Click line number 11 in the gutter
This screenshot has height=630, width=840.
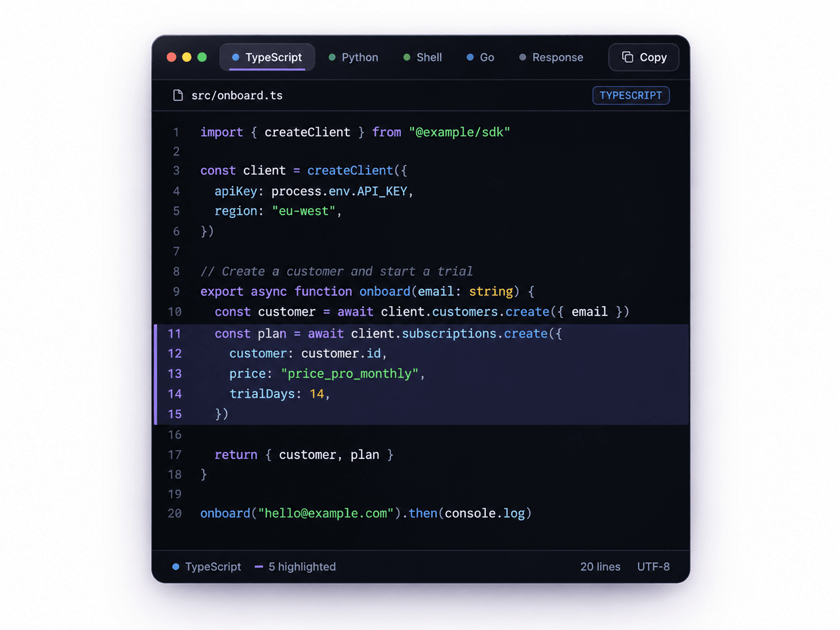(x=174, y=333)
